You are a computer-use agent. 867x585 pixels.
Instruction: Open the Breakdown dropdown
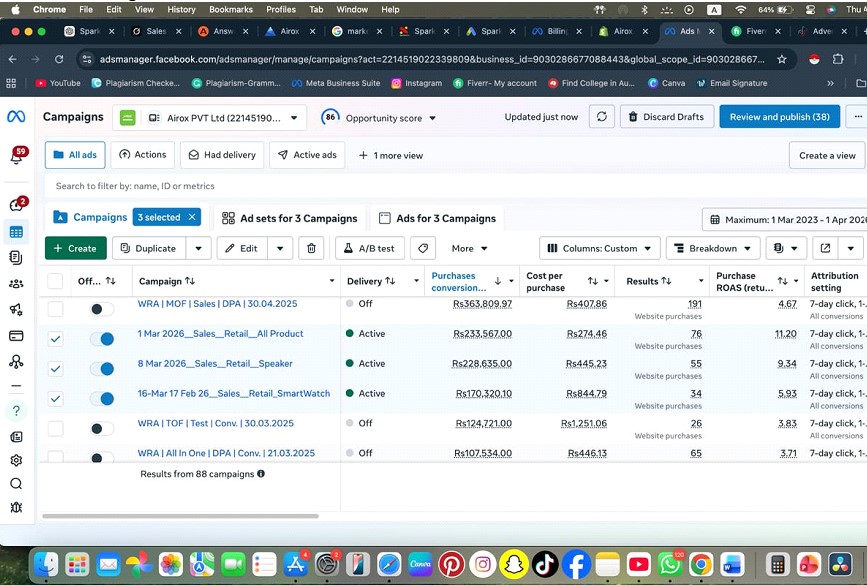click(713, 248)
